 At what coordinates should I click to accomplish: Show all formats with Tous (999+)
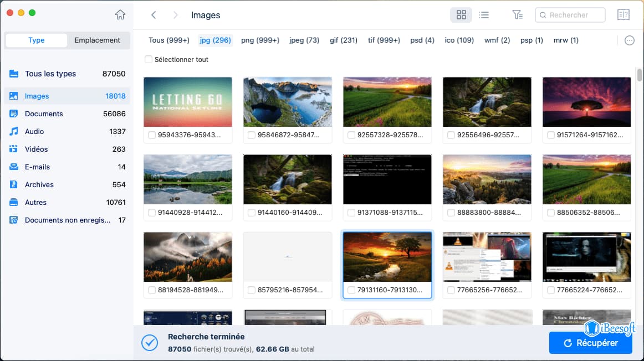pos(169,40)
